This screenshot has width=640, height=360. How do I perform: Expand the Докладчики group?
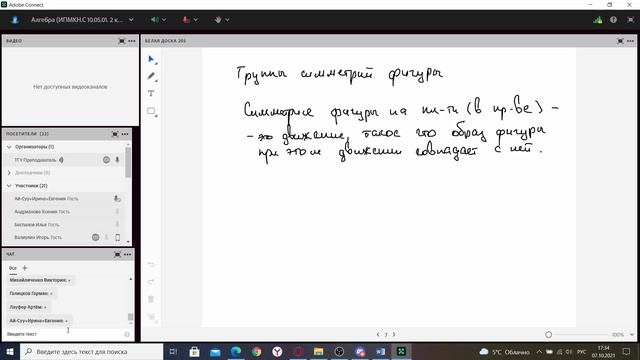point(9,173)
